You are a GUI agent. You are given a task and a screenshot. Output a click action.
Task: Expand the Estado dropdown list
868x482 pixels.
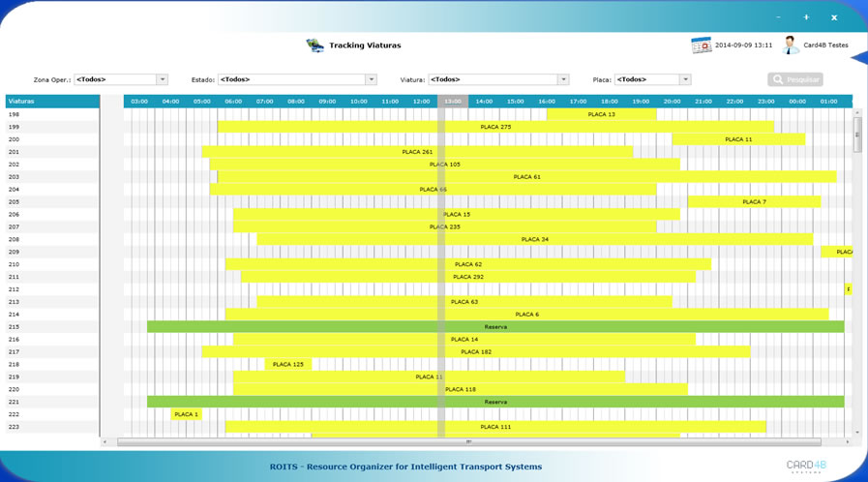click(x=371, y=79)
